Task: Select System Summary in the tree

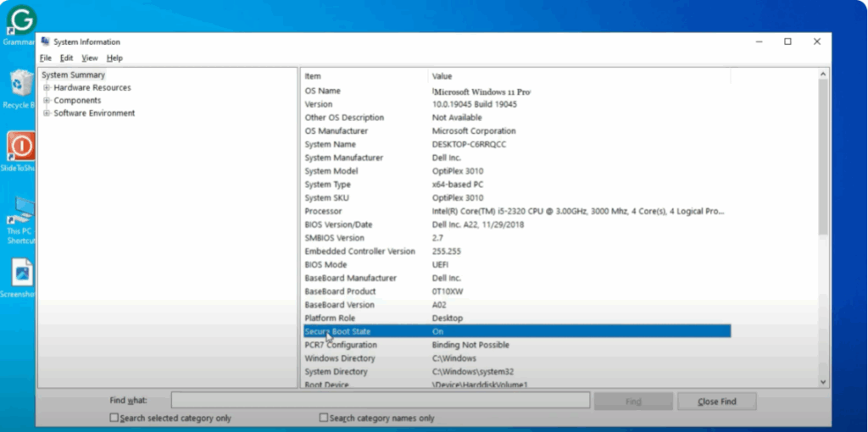Action: tap(73, 75)
